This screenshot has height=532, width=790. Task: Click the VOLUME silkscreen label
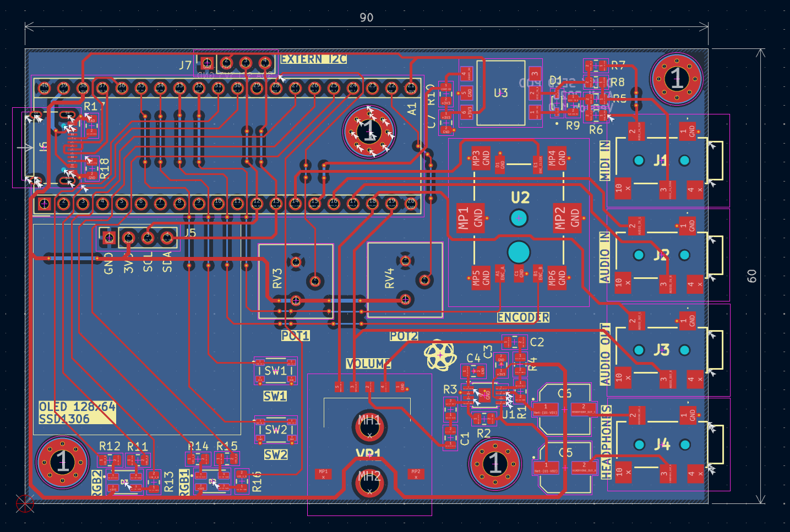click(x=369, y=364)
